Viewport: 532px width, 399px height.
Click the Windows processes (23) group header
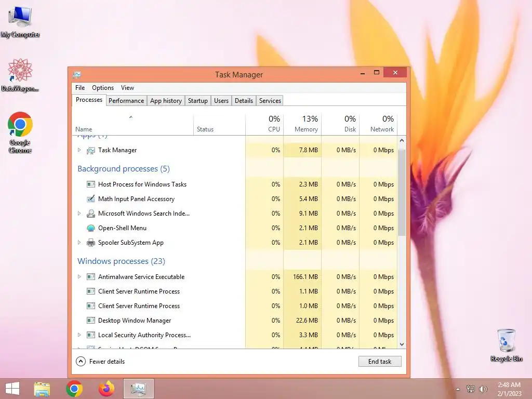click(121, 261)
